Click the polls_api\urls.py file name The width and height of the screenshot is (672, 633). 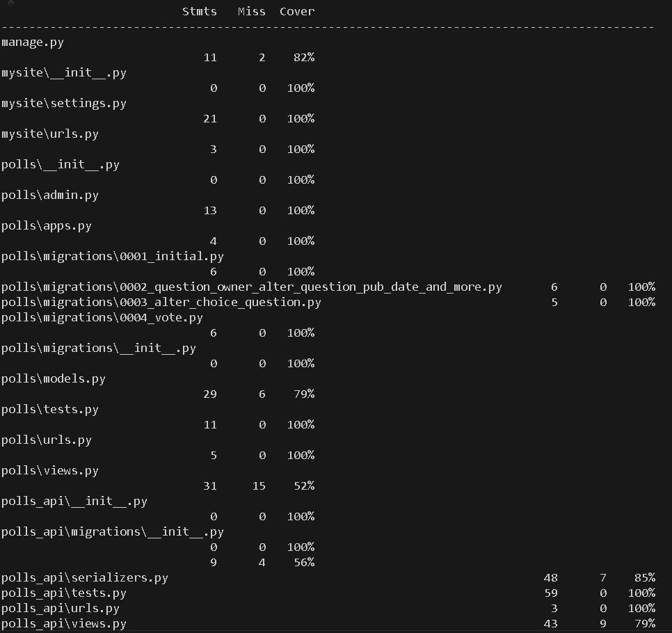coord(61,609)
